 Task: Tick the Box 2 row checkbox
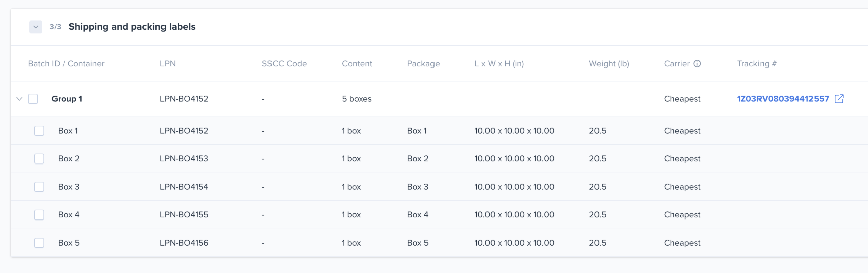tap(39, 159)
